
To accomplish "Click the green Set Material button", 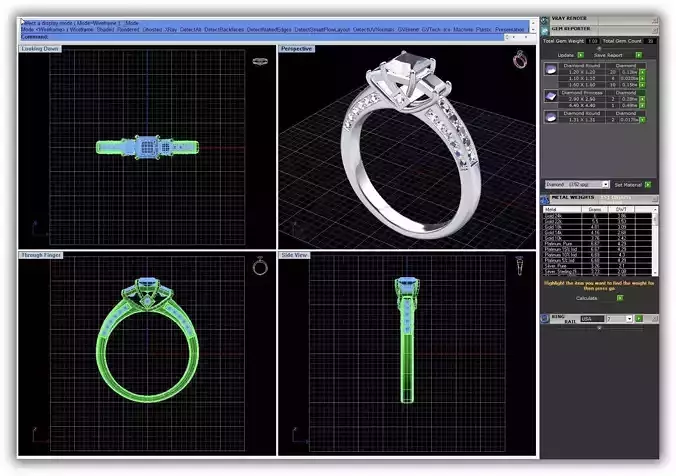I will pos(648,185).
